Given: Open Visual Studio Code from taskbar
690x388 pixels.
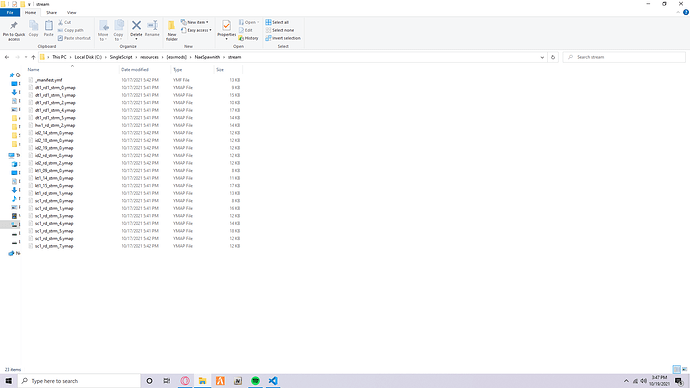Looking at the screenshot, I should click(x=273, y=381).
